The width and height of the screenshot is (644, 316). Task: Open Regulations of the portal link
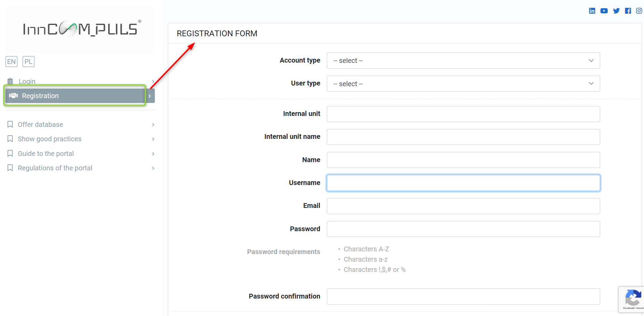pyautogui.click(x=55, y=168)
